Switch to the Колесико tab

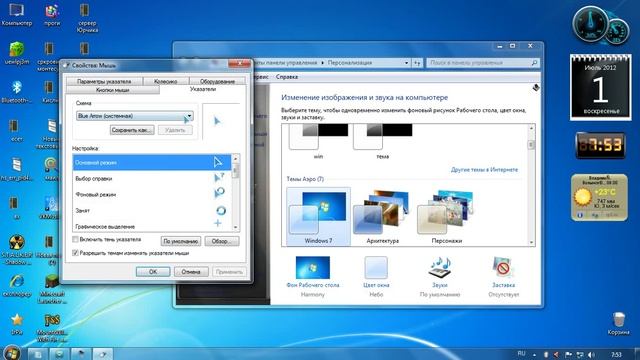click(165, 81)
